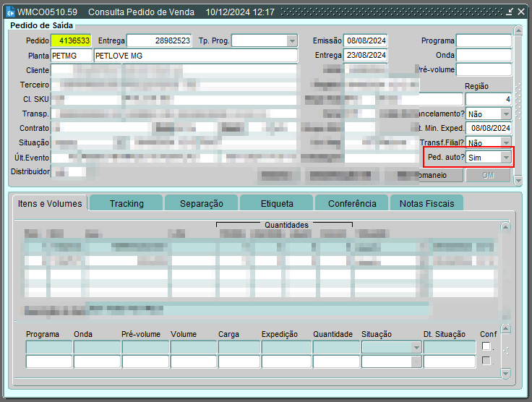Viewport: 532px width, 402px height.
Task: Expand the Tp. Prog. combo box
Action: click(292, 41)
